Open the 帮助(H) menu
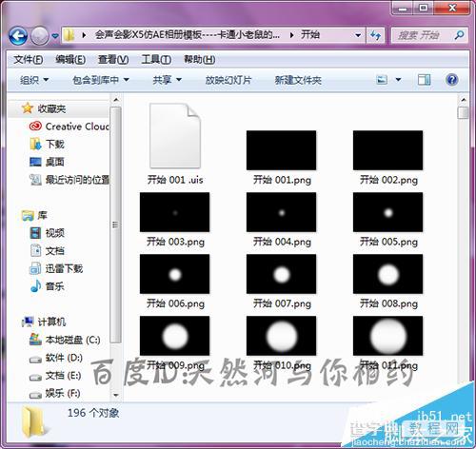The image size is (476, 449). point(199,59)
